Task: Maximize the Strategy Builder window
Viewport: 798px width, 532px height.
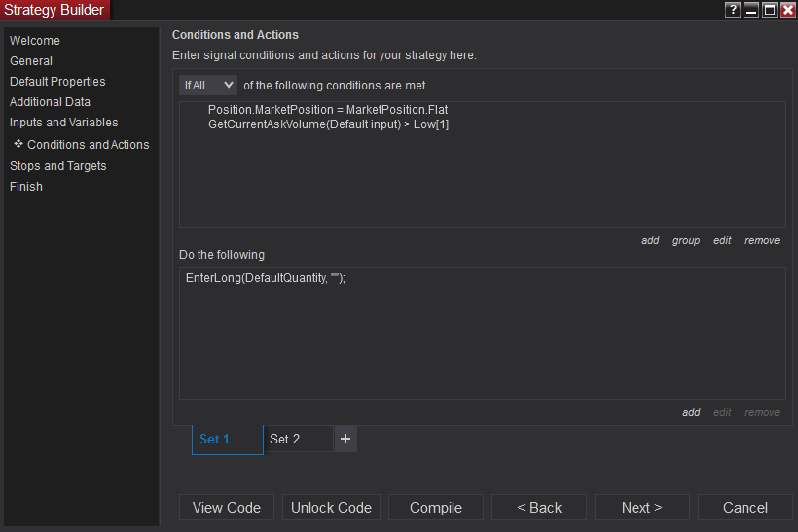Action: tap(770, 10)
